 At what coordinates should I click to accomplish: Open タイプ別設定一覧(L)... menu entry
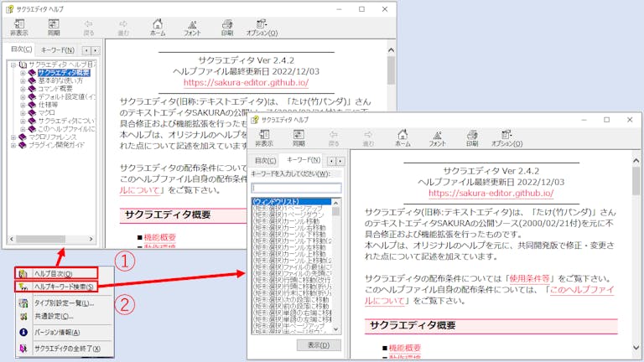pos(64,303)
